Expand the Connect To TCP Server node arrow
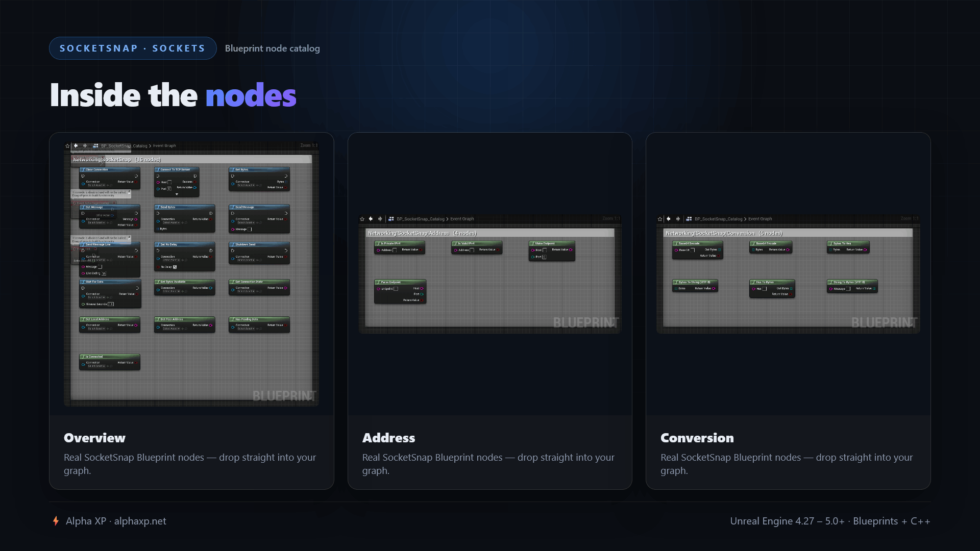980x551 pixels. (x=177, y=194)
